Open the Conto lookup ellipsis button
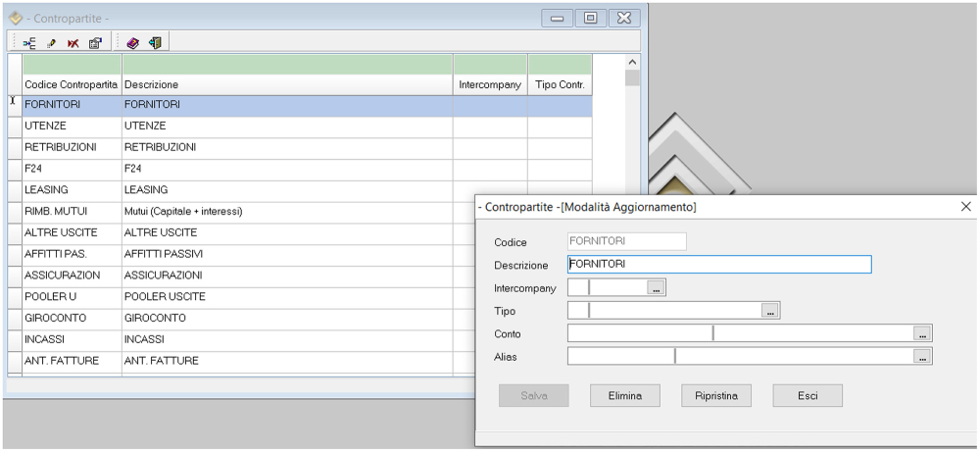 pos(921,333)
